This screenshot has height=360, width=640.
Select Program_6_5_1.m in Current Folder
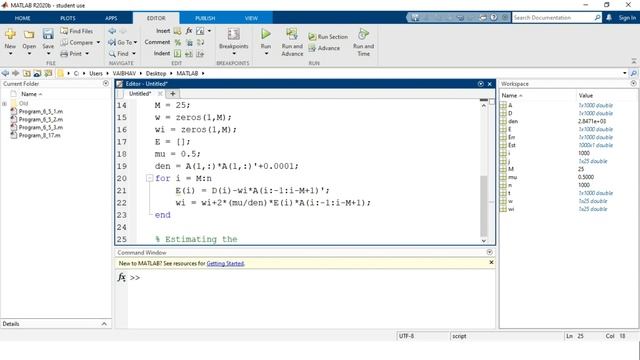40,111
